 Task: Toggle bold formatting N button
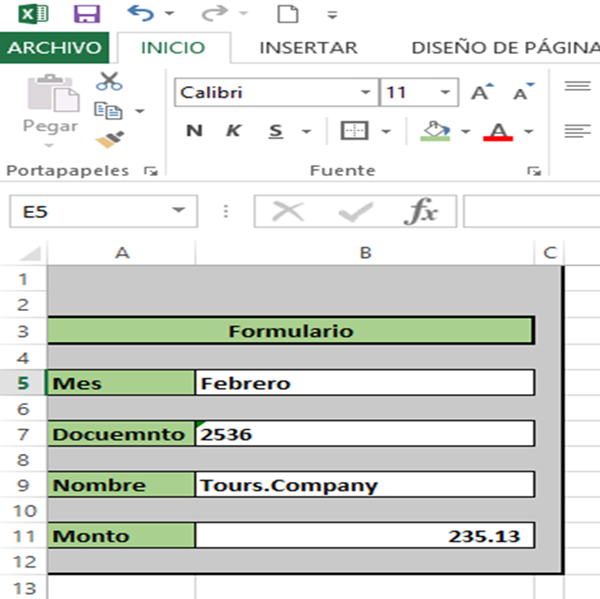tap(194, 131)
